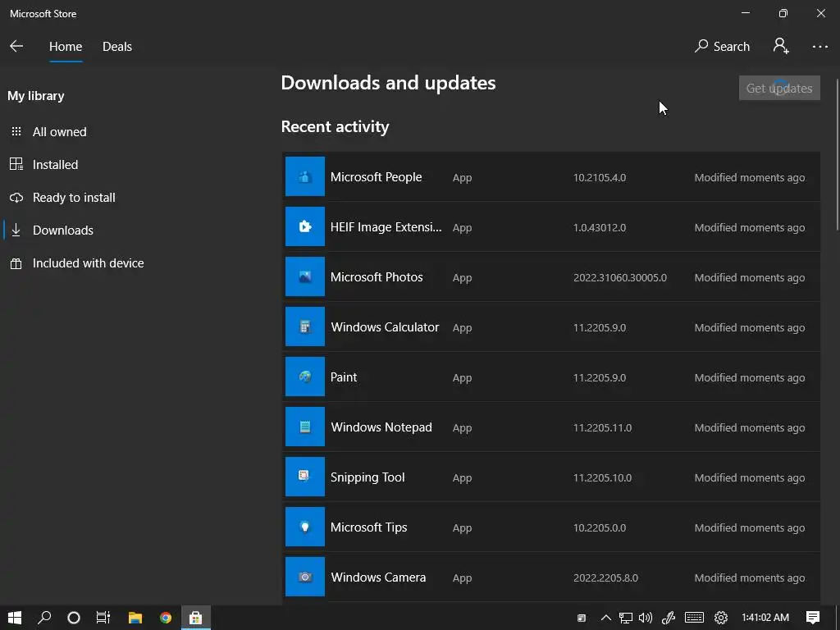Click Modified moments ago in Paint row
Viewport: 840px width, 630px height.
coord(750,377)
